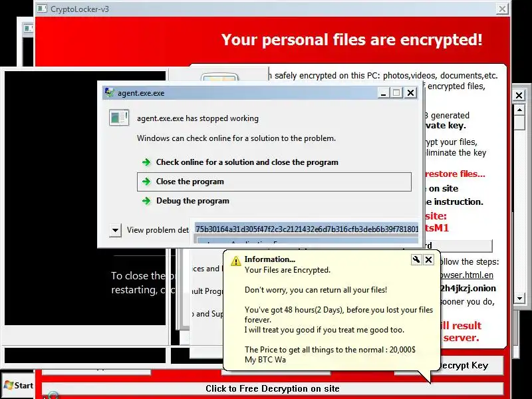
Task: Choose Close the program option
Action: [x=274, y=182]
